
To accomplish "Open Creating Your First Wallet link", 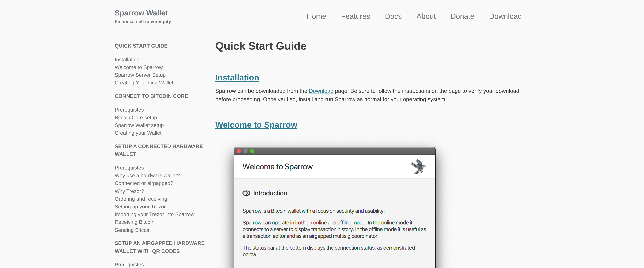I will click(x=144, y=83).
